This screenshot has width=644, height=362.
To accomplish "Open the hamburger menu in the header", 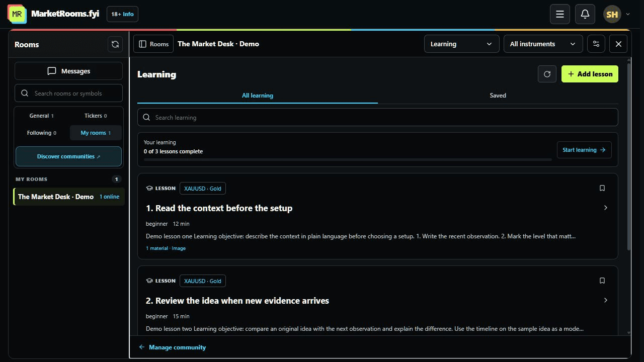I will pyautogui.click(x=560, y=14).
